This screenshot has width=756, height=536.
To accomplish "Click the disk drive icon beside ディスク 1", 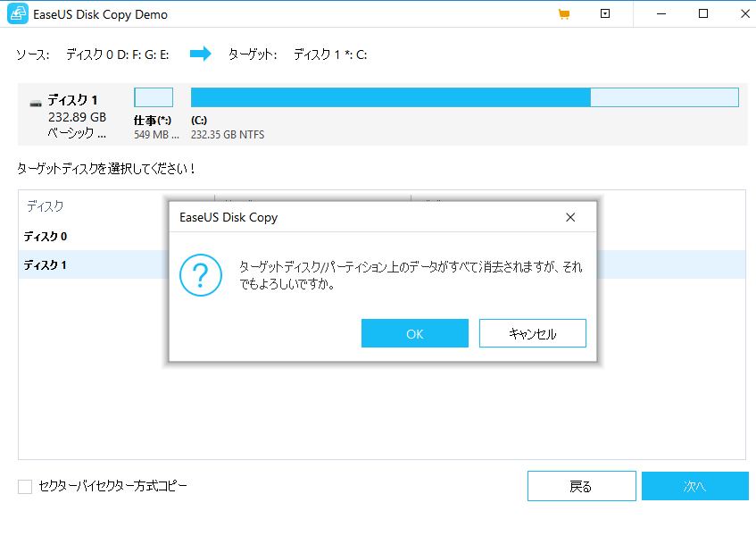I will 32,99.
